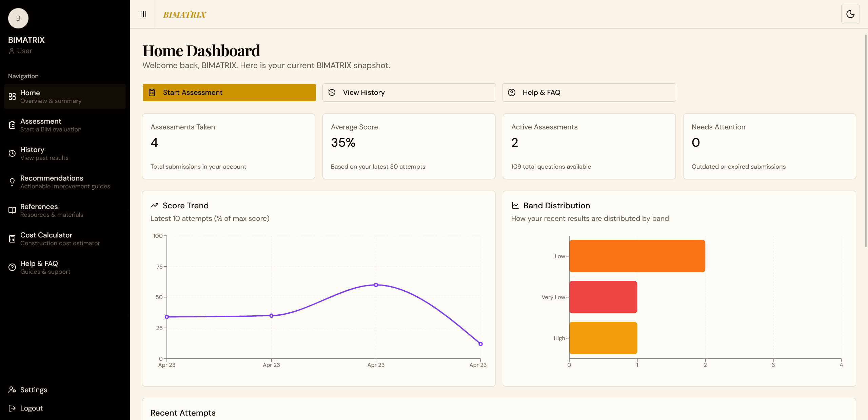Viewport: 868px width, 420px height.
Task: Click the Assessment clipboard icon in the sidebar
Action: pos(12,125)
